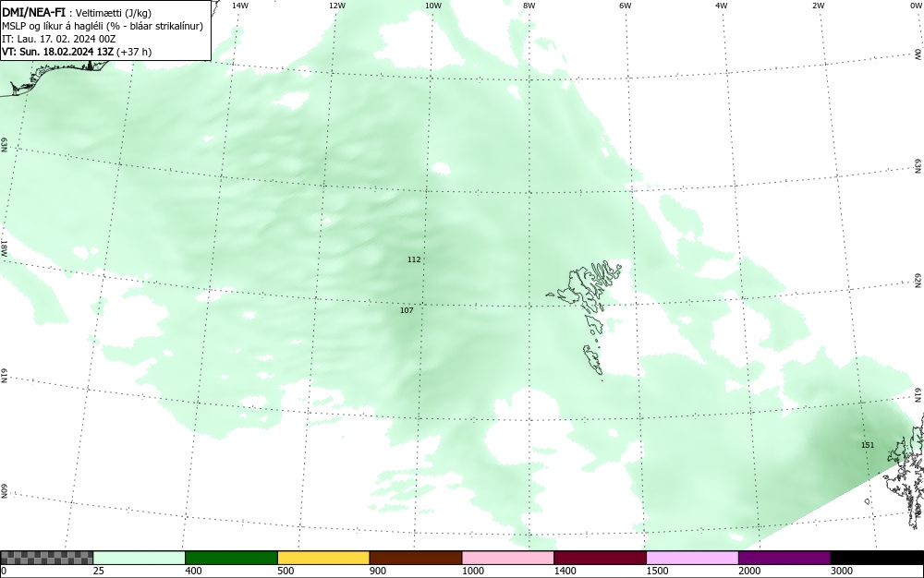Click the 1500 legend value

[x=658, y=571]
